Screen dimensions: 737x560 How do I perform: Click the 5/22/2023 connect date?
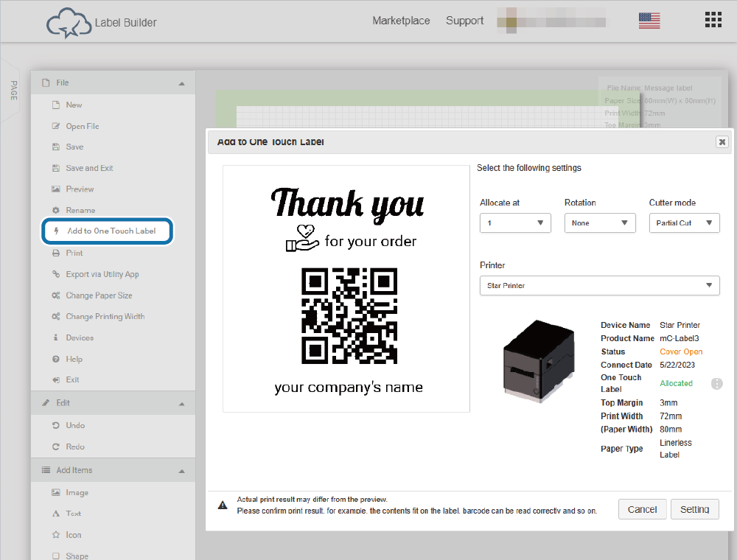pyautogui.click(x=677, y=365)
